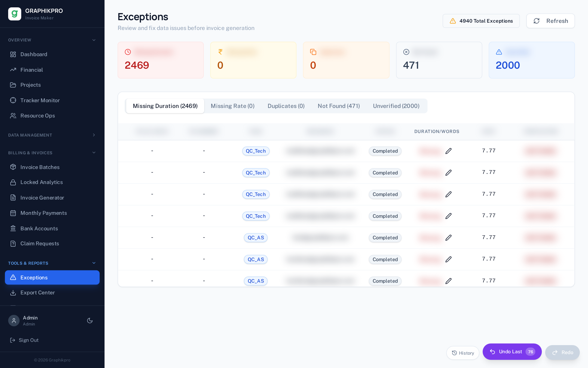The image size is (588, 368).
Task: Expand the Data Management section
Action: point(94,135)
